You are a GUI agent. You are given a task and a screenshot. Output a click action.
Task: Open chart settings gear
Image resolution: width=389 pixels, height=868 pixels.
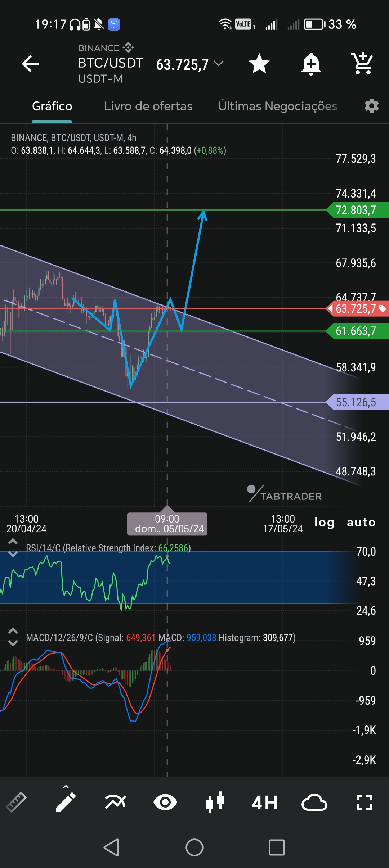(x=371, y=106)
